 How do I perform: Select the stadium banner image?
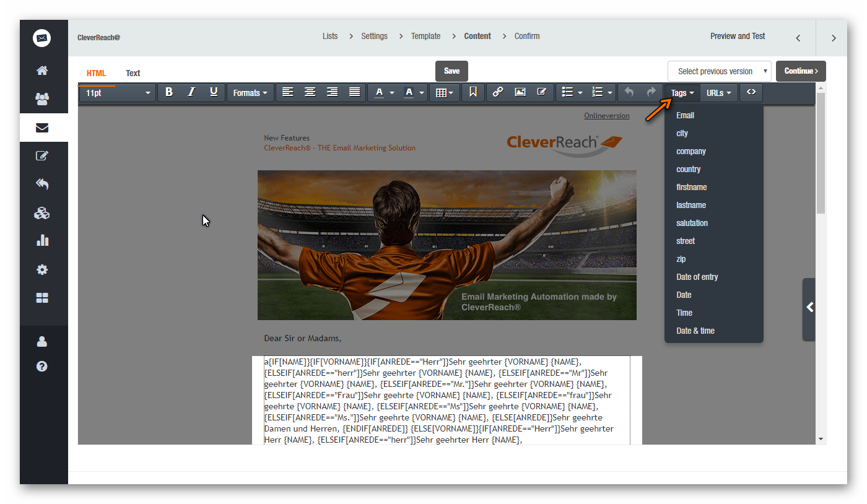tap(447, 245)
